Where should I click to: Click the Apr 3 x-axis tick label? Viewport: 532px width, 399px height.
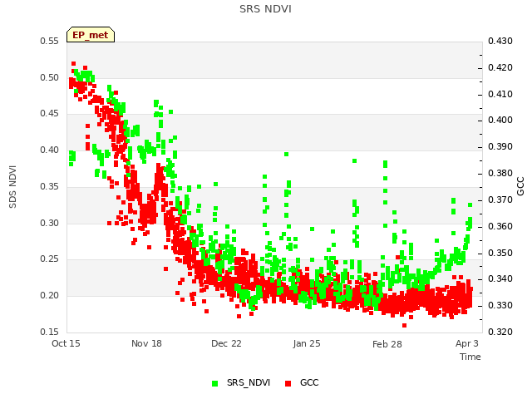coord(467,343)
